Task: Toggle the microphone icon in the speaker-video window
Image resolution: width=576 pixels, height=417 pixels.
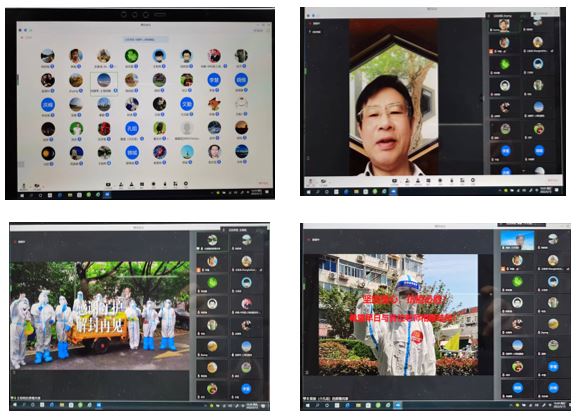Action: tap(310, 181)
